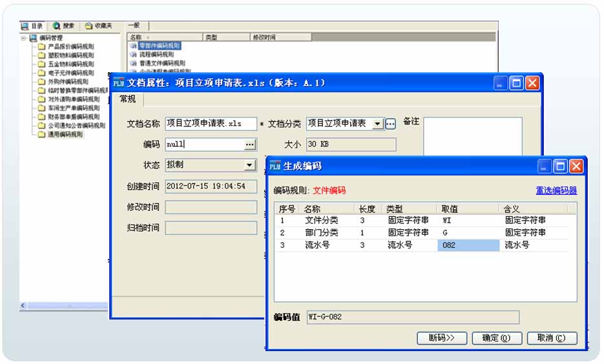Screen dimensions: 604x364
Task: Select the 产品报价编码规则 folder icon
Action: pyautogui.click(x=41, y=47)
